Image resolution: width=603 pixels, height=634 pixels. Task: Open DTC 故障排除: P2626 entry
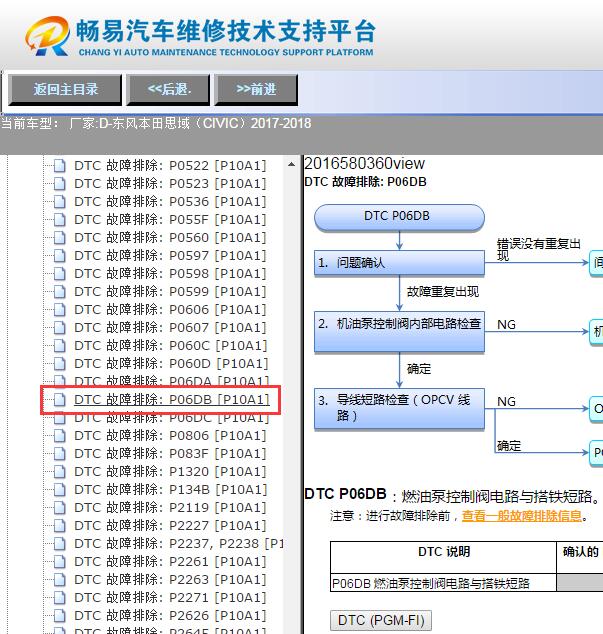170,615
